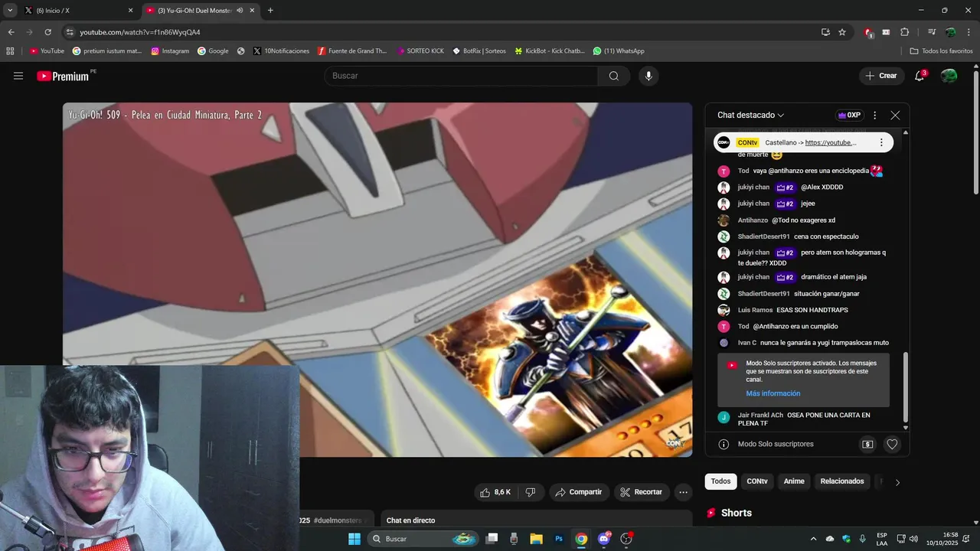Open more actions under the video

click(684, 492)
